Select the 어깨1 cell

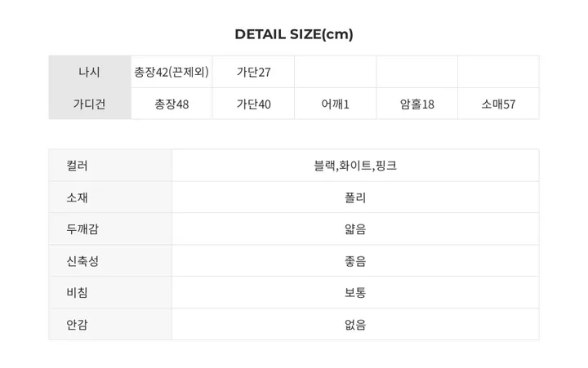pos(335,104)
